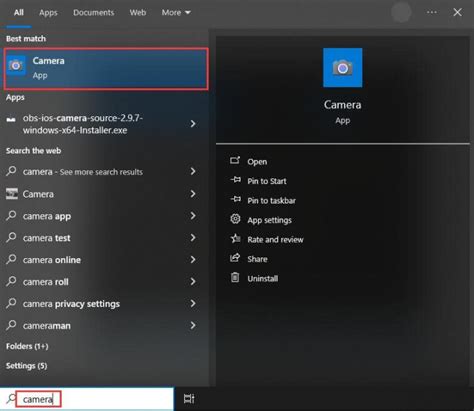The height and width of the screenshot is (411, 474).
Task: Expand 'camera - See more search results' arrow
Action: tap(193, 171)
